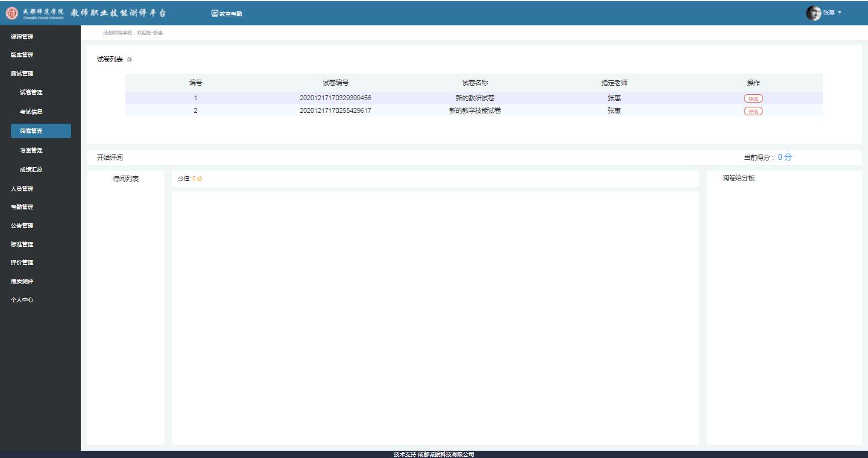The height and width of the screenshot is (458, 868).
Task: Click the 张惠 user avatar
Action: click(813, 13)
